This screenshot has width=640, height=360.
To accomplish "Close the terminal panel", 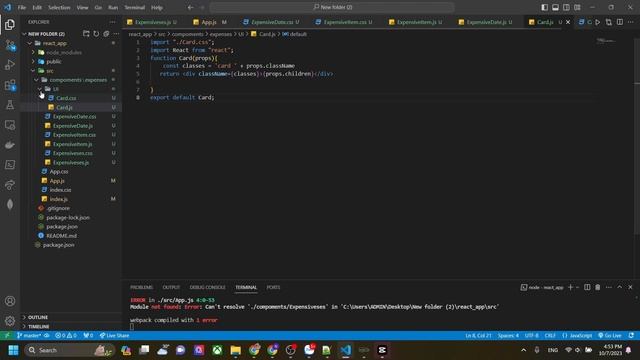I will [630, 287].
